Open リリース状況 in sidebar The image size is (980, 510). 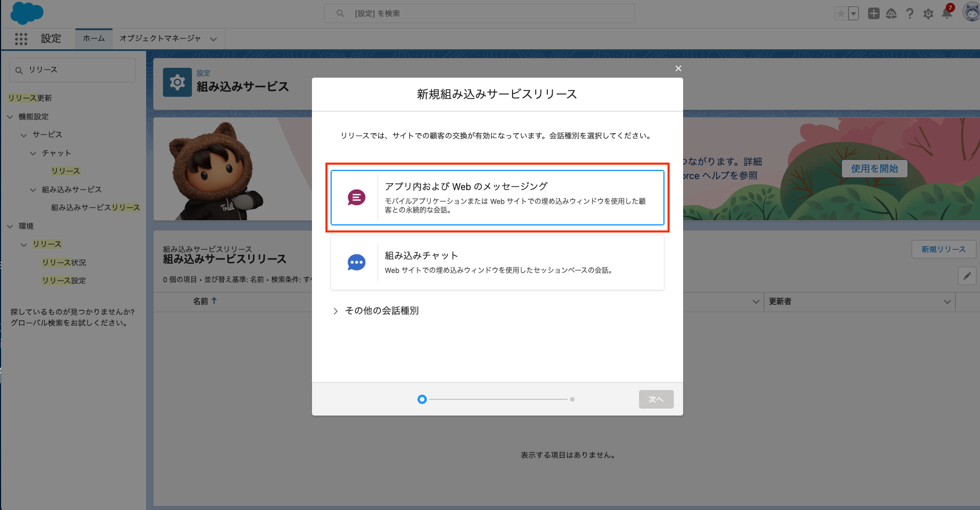click(x=64, y=263)
